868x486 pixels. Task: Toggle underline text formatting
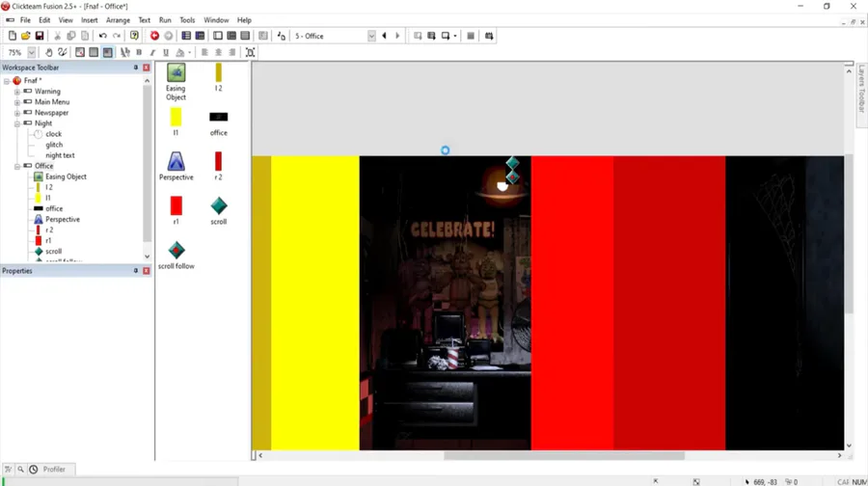(x=166, y=53)
